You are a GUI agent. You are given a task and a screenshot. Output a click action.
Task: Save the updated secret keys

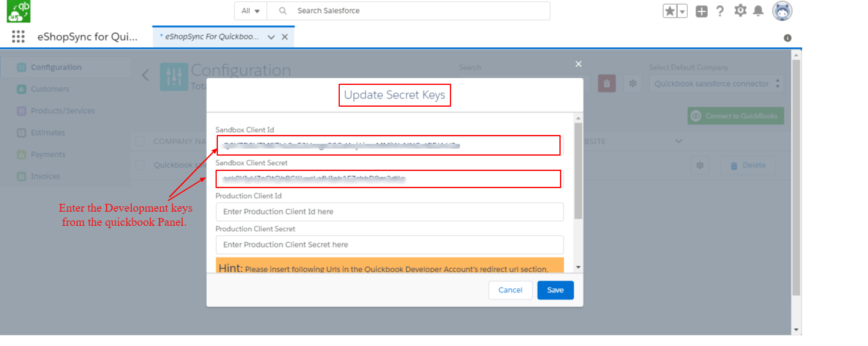[555, 290]
